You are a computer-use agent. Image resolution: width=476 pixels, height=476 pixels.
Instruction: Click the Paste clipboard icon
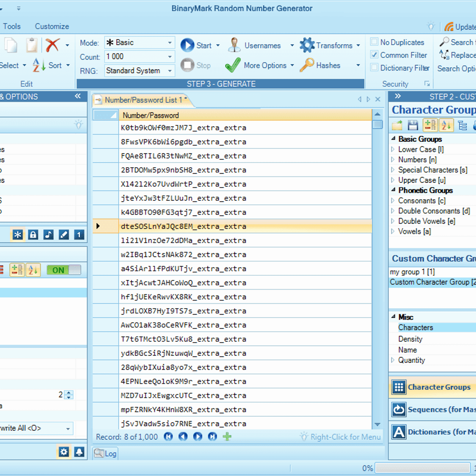(32, 45)
